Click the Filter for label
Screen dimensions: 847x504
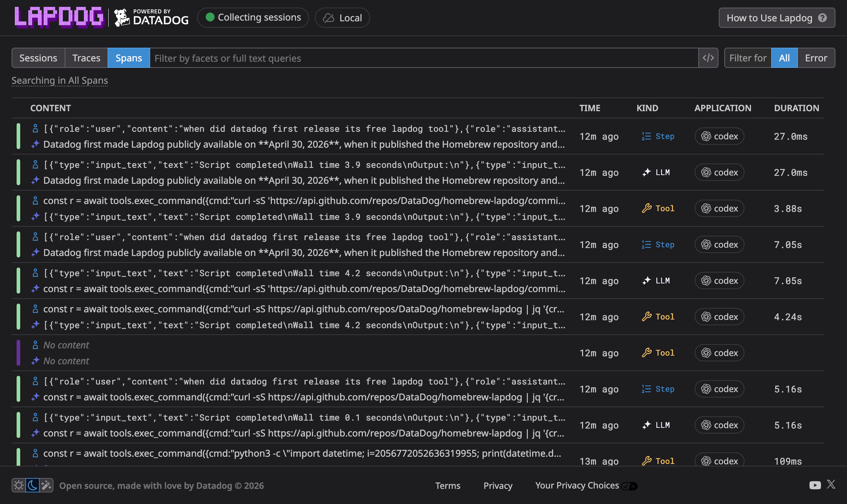coord(748,58)
